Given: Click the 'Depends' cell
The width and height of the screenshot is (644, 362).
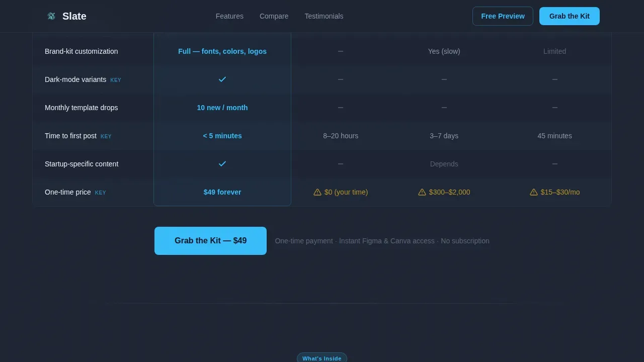Looking at the screenshot, I should click(444, 164).
